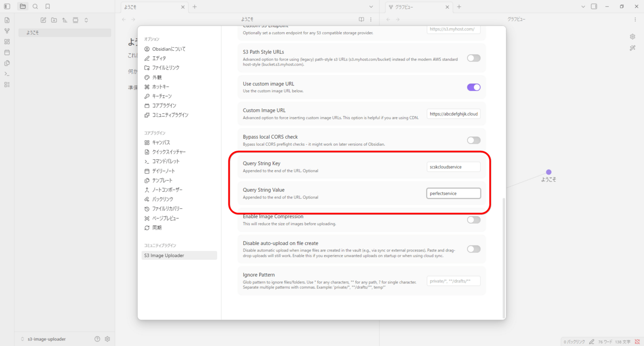Open テンプレート plugin settings
Viewport: 644px width, 346px height.
180,181
